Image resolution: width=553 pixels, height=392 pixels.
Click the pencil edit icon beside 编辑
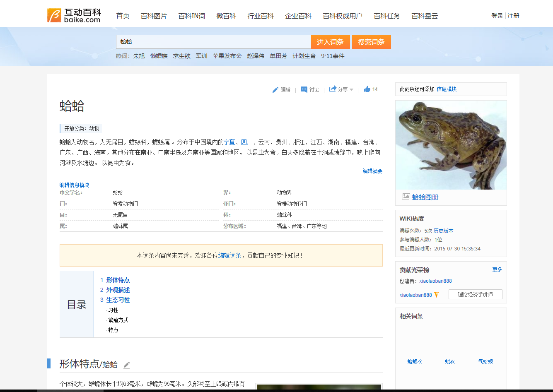275,89
